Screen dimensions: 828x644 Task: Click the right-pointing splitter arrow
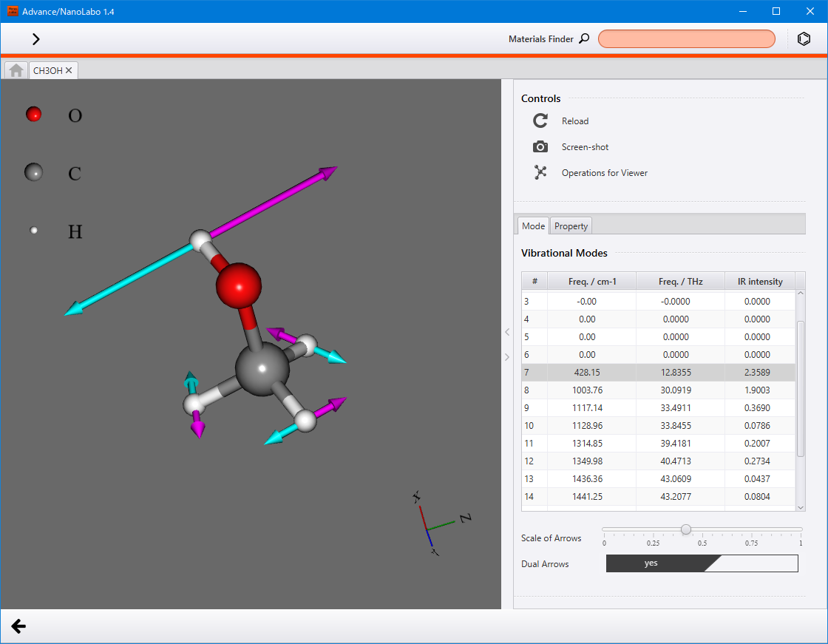507,356
